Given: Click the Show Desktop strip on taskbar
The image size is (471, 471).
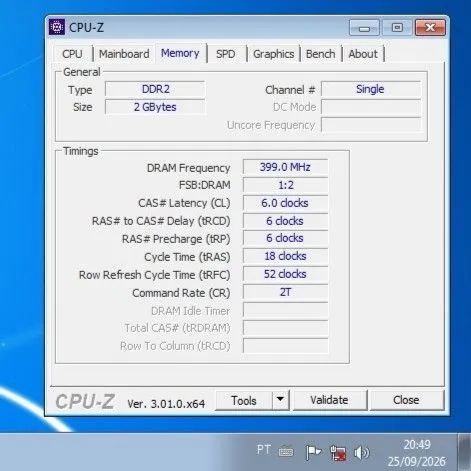Looking at the screenshot, I should pyautogui.click(x=464, y=452).
